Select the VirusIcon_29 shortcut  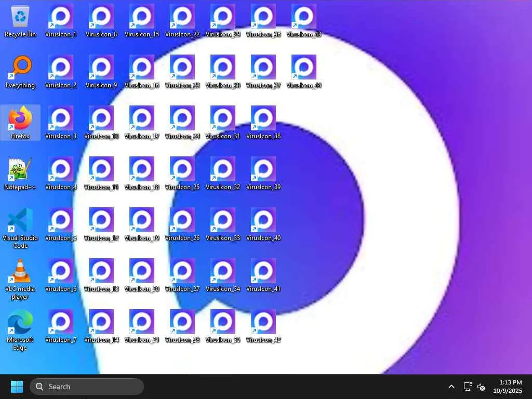pyautogui.click(x=223, y=20)
